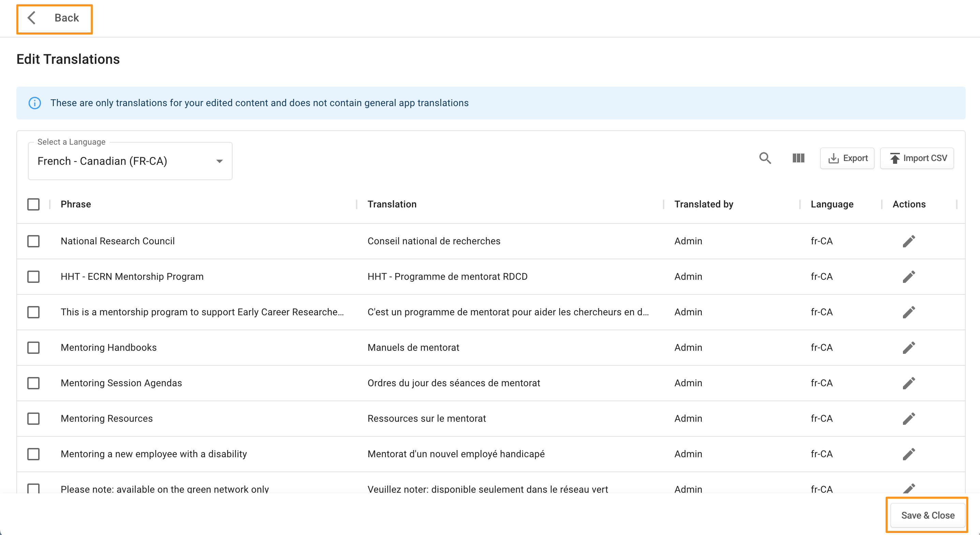Edit the green network note translation
The height and width of the screenshot is (535, 980).
pyautogui.click(x=909, y=488)
